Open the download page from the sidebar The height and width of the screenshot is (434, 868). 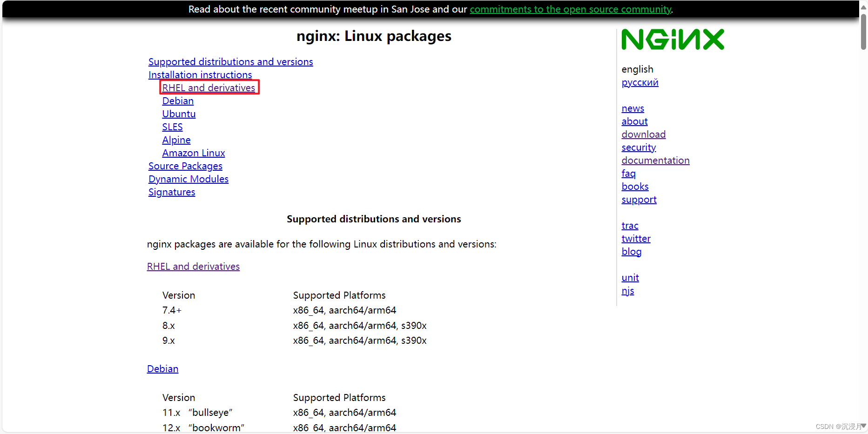(643, 134)
